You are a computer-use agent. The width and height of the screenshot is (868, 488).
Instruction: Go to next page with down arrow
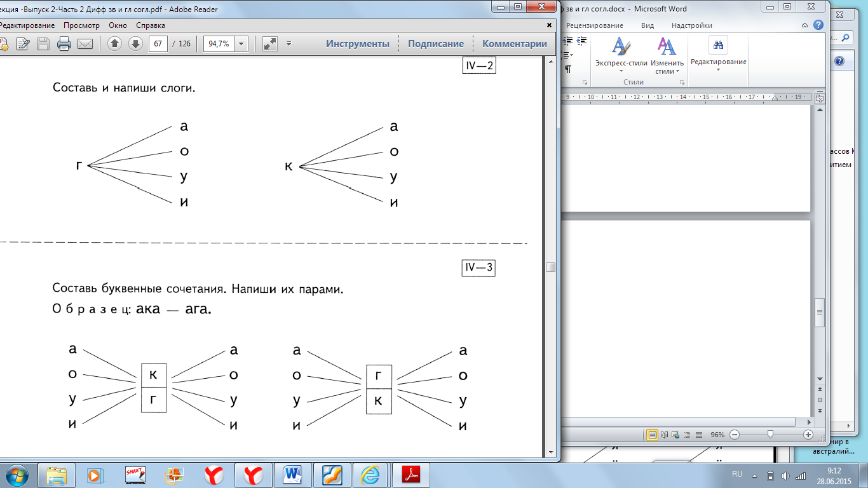[135, 44]
